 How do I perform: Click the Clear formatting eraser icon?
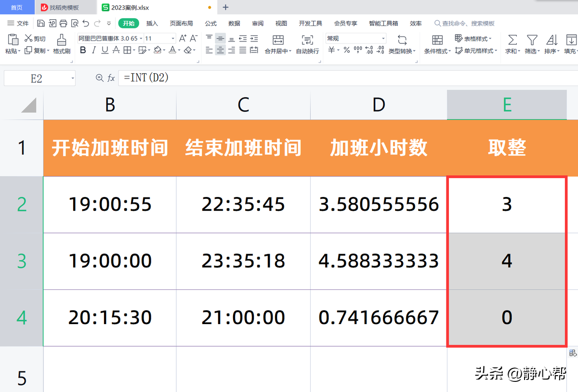pyautogui.click(x=187, y=50)
